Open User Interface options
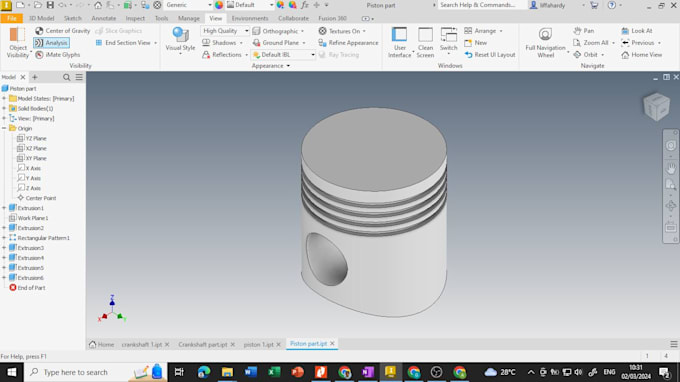 click(x=399, y=42)
